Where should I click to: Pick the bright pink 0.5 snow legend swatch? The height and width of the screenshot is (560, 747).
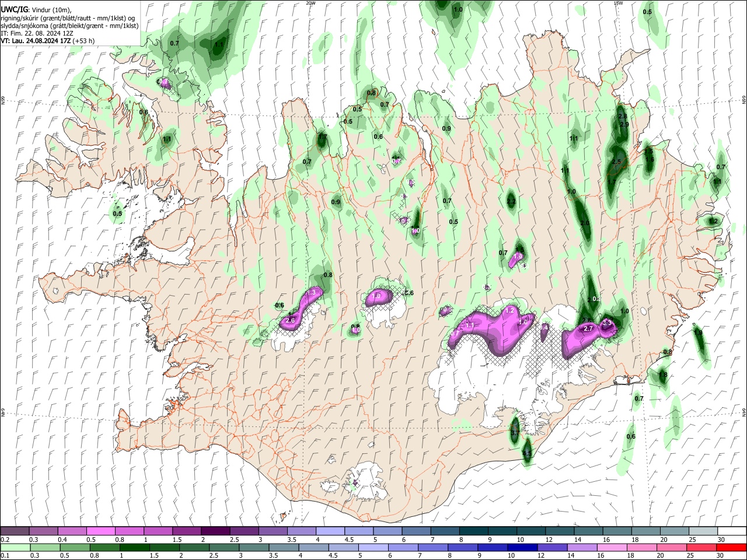click(x=101, y=531)
